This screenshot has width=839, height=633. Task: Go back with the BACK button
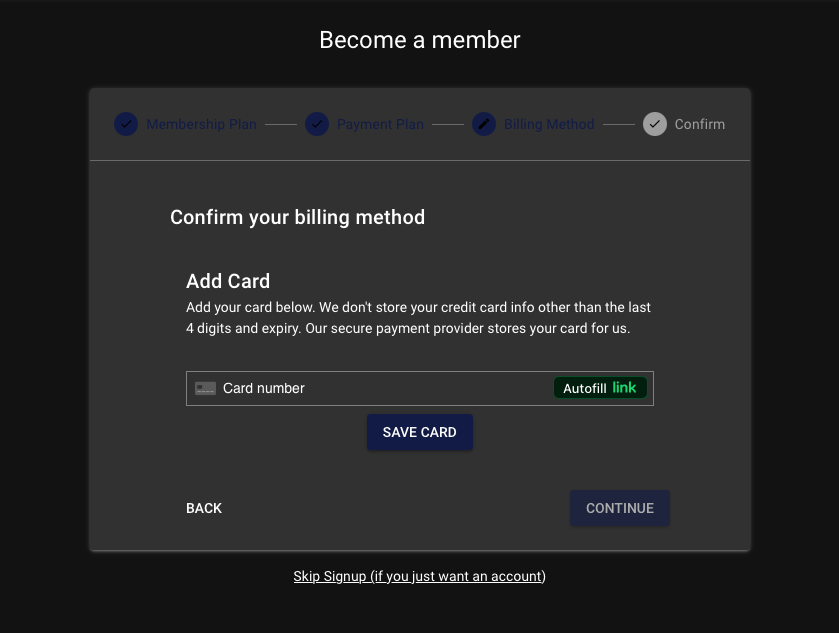tap(204, 508)
